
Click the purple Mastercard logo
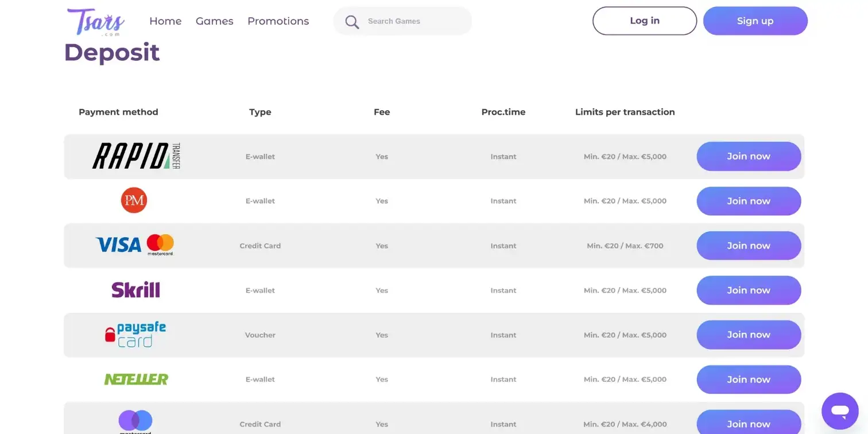pos(135,422)
